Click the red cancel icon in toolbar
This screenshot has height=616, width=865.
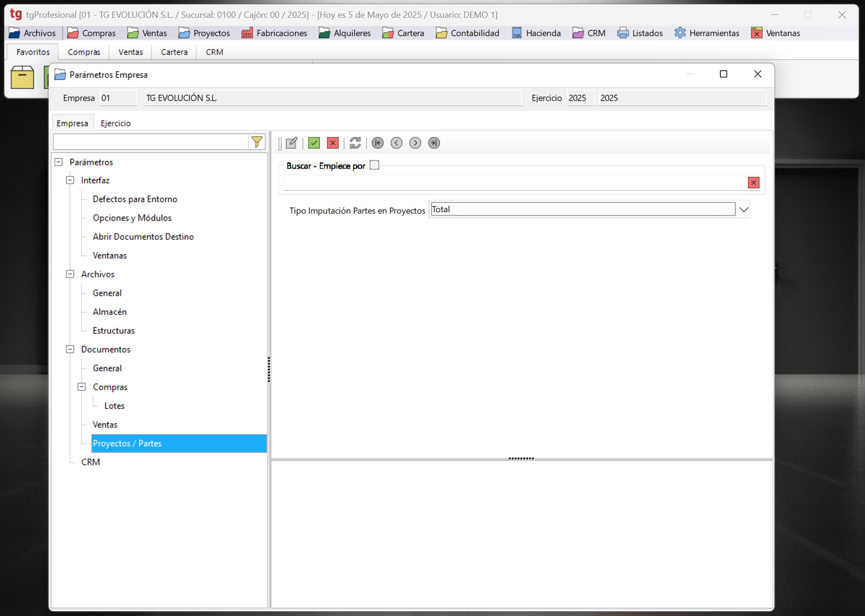point(333,143)
